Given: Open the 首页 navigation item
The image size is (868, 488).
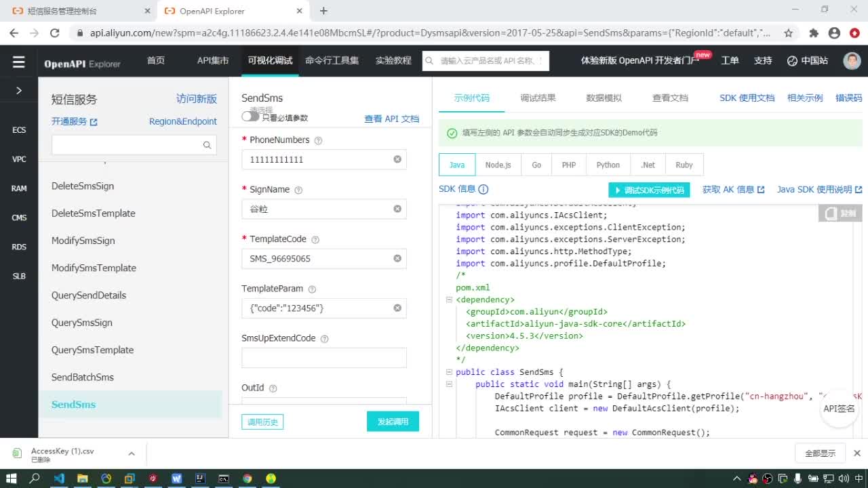Looking at the screenshot, I should pyautogui.click(x=156, y=60).
